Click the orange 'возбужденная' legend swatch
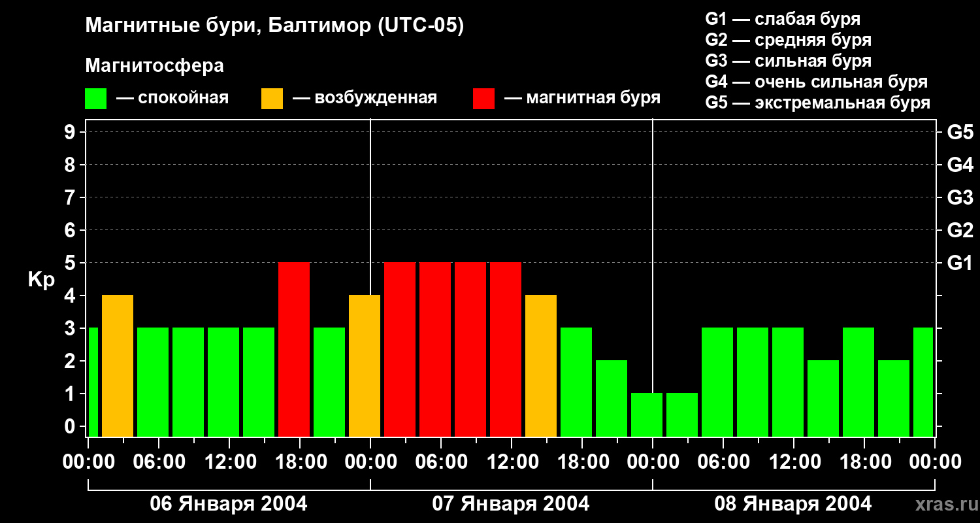Image resolution: width=980 pixels, height=523 pixels. coord(272,99)
